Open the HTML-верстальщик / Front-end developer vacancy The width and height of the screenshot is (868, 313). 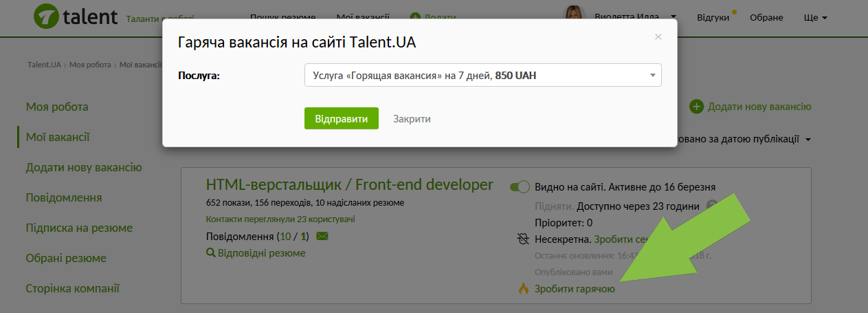350,184
